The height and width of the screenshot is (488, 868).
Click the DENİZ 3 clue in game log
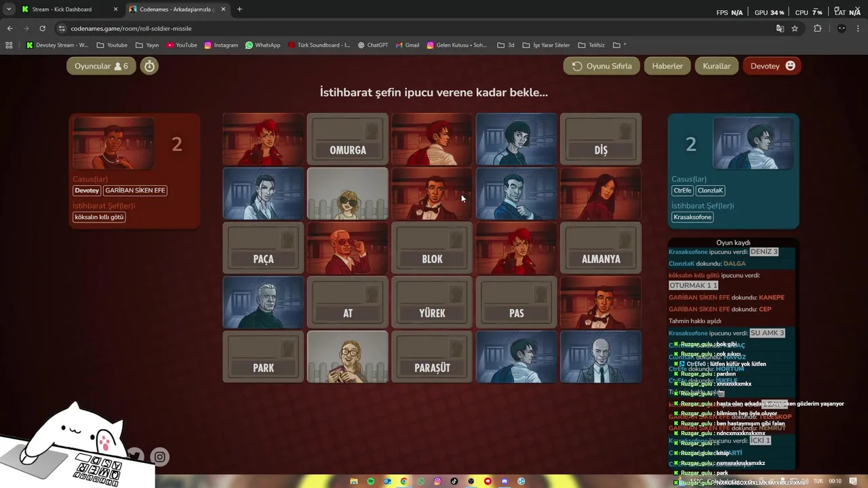(764, 251)
